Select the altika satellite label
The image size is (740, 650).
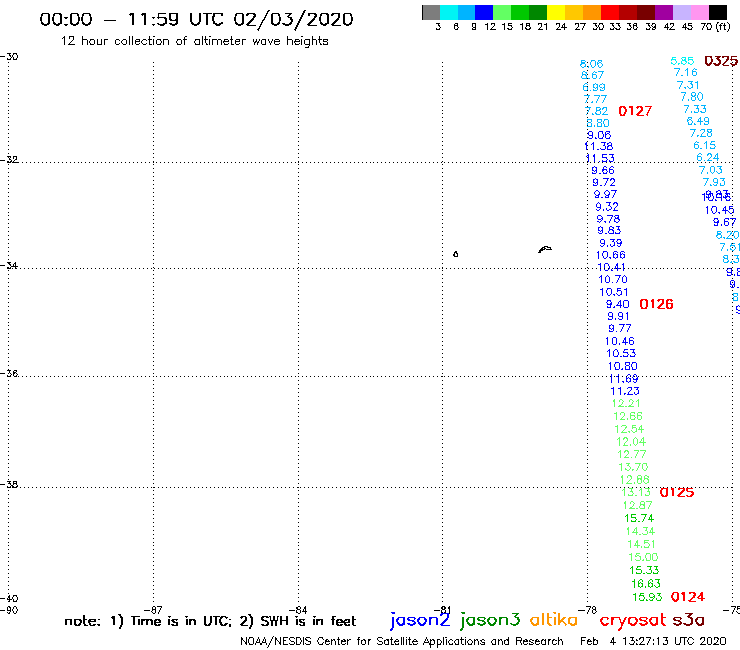554,620
